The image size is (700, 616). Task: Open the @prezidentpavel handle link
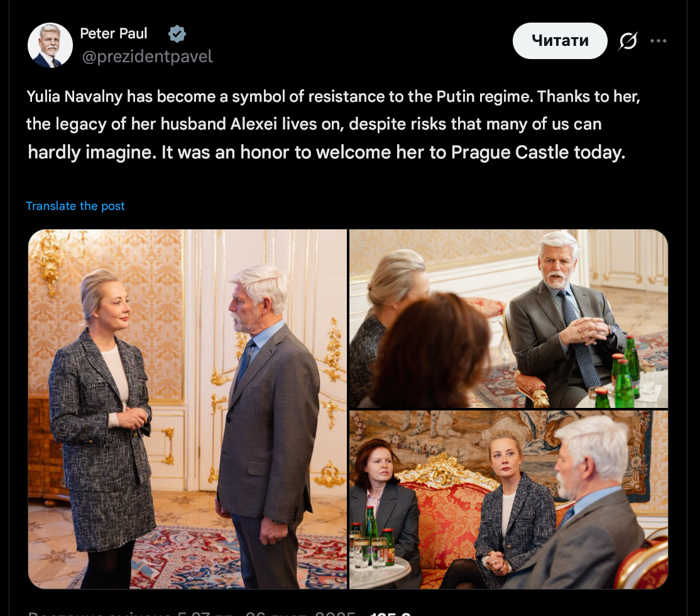(x=148, y=57)
